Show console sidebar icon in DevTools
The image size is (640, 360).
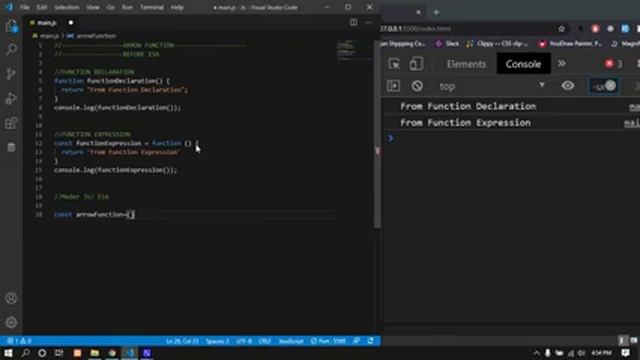tap(393, 86)
